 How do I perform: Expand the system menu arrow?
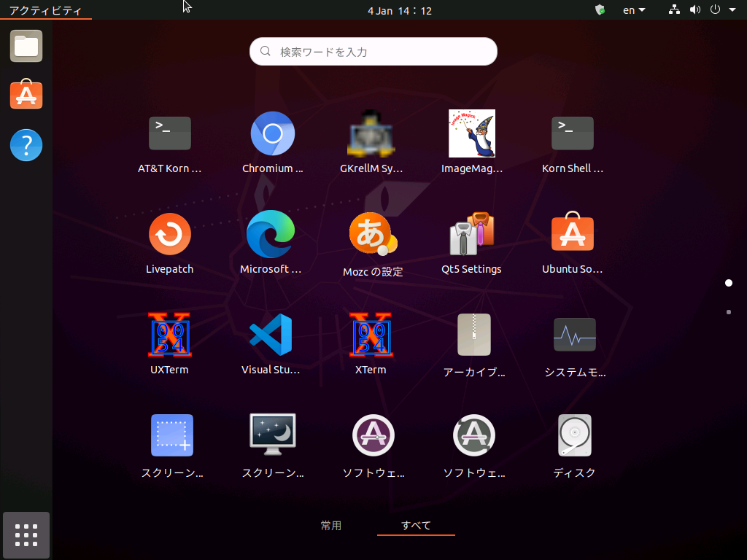[732, 9]
